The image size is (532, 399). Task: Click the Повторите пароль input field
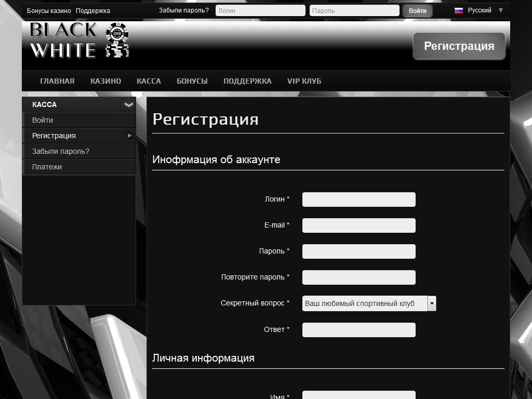[x=358, y=277]
